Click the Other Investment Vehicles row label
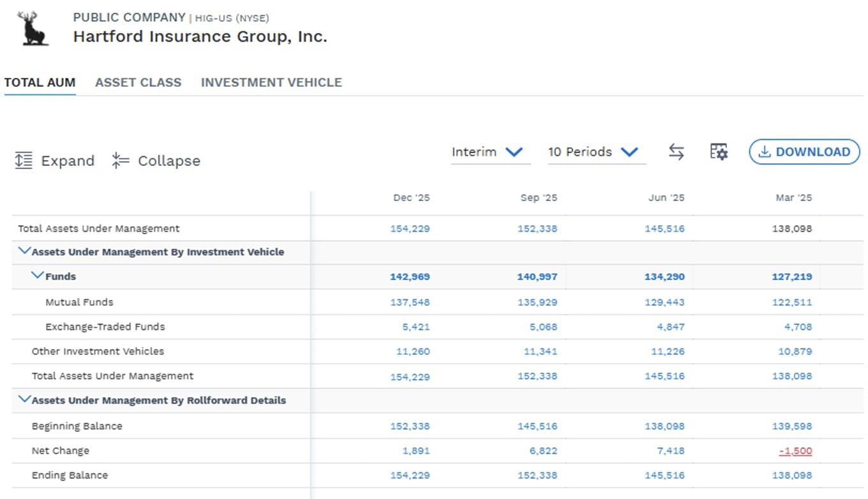 click(98, 352)
